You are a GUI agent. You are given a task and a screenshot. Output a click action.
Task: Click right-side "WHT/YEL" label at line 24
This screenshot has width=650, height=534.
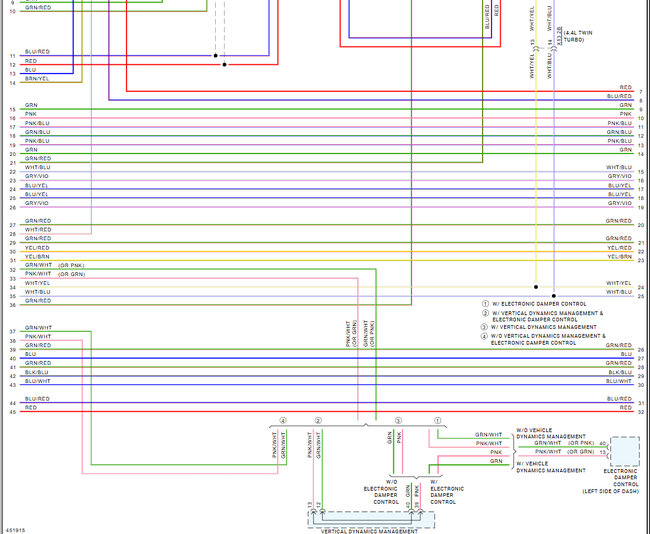[619, 283]
